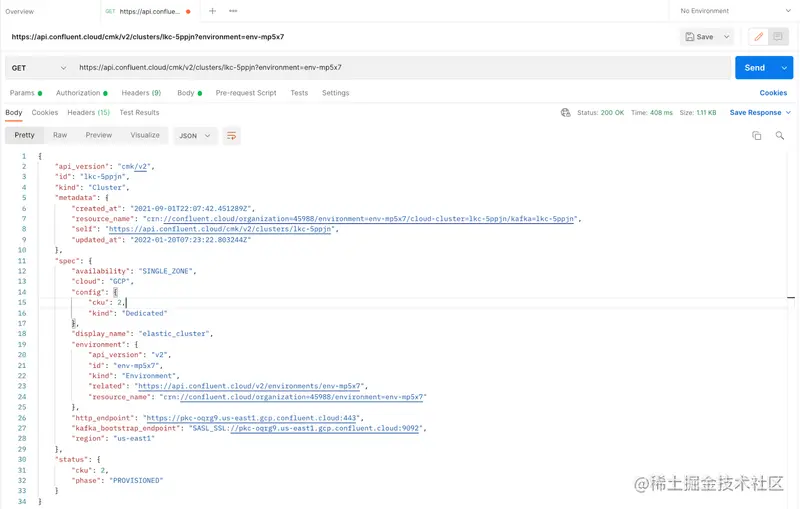Open the request Body tab
Image resolution: width=800 pixels, height=509 pixels.
coord(189,93)
